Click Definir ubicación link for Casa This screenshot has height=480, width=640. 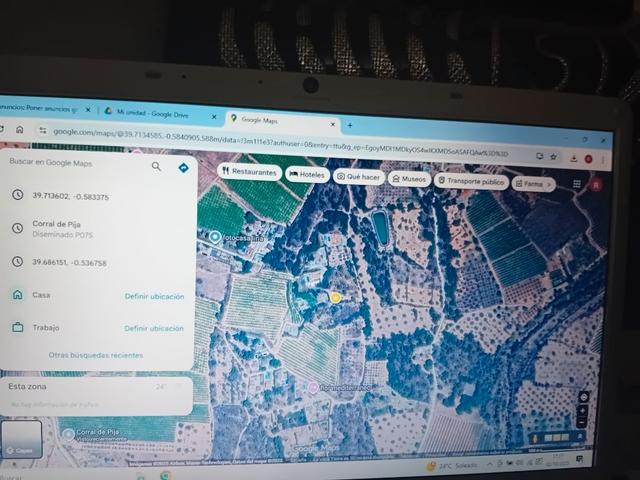coord(154,297)
